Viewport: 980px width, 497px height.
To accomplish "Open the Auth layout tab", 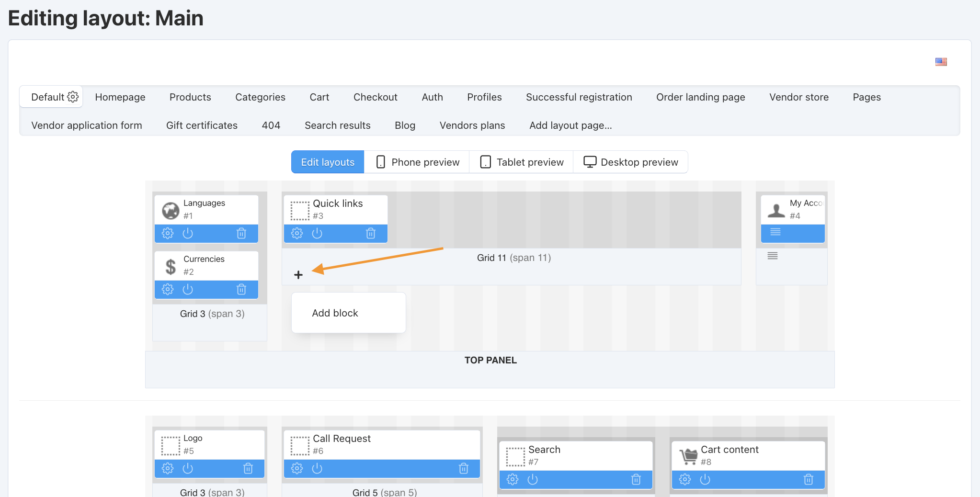I will click(x=432, y=97).
